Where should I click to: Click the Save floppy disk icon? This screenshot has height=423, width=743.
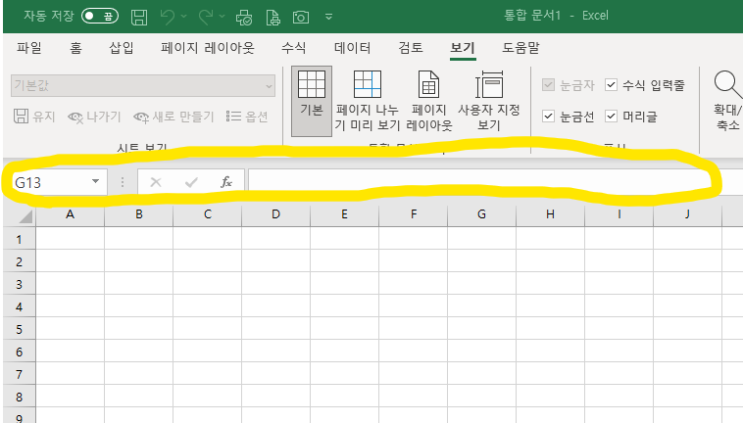click(139, 17)
